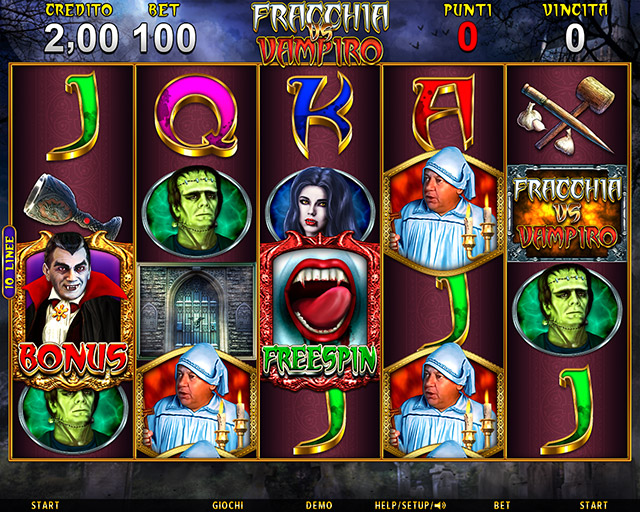
Task: Click the hammer, stake and garlic symbol
Action: 567,116
